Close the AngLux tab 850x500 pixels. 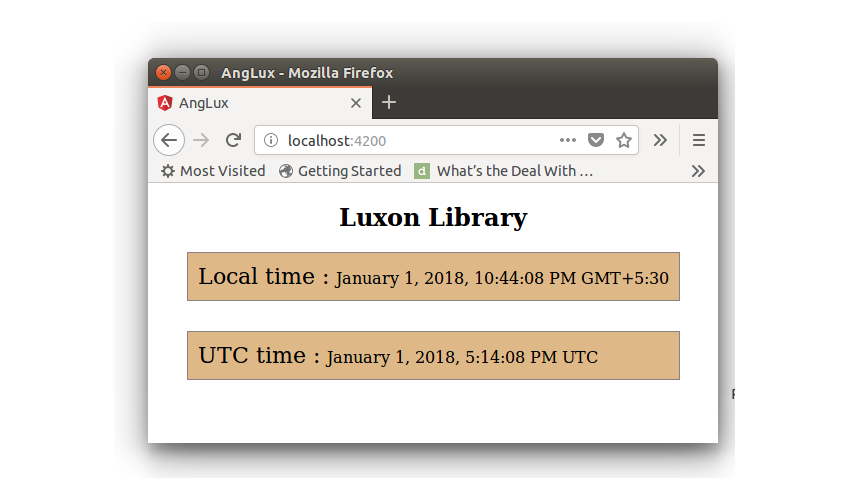point(356,103)
